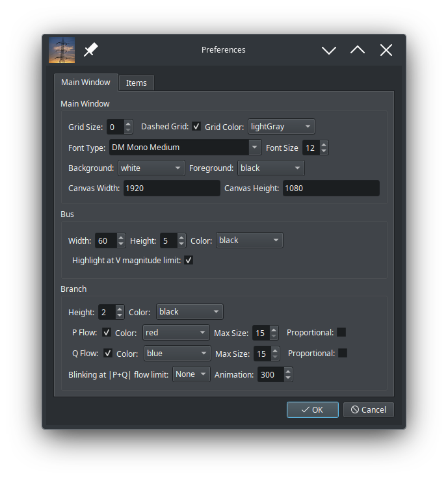Enable Proportional for P Flow
The width and height of the screenshot is (448, 479).
pyautogui.click(x=341, y=332)
